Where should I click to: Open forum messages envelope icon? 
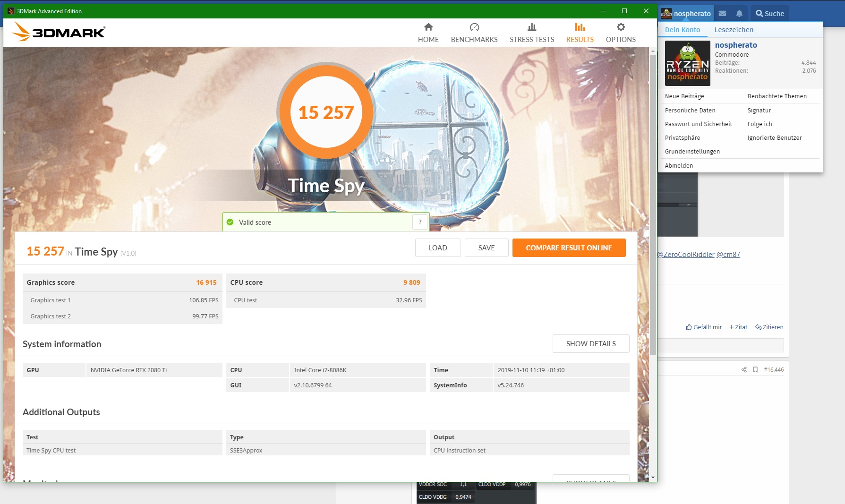point(722,13)
